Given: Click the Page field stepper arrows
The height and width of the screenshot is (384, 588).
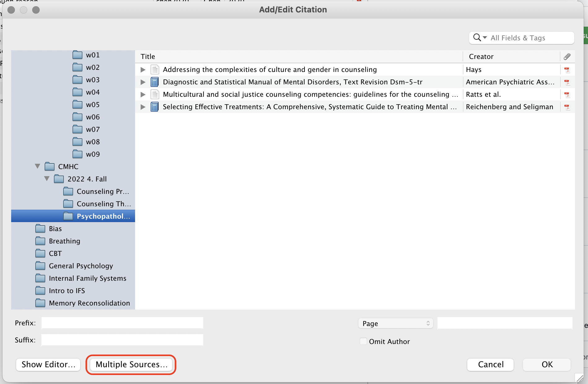Looking at the screenshot, I should point(428,323).
